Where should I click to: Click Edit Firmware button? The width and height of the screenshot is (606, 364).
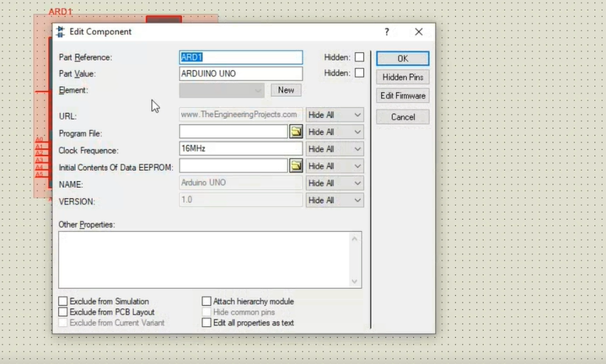(403, 95)
